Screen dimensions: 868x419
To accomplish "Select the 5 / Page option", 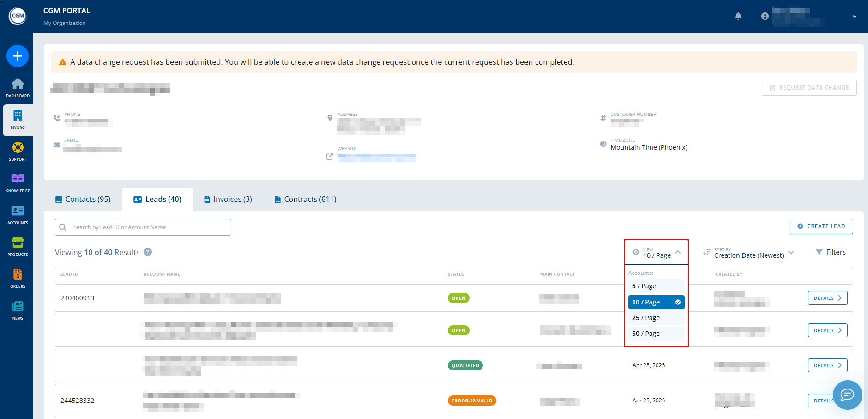I will point(656,286).
